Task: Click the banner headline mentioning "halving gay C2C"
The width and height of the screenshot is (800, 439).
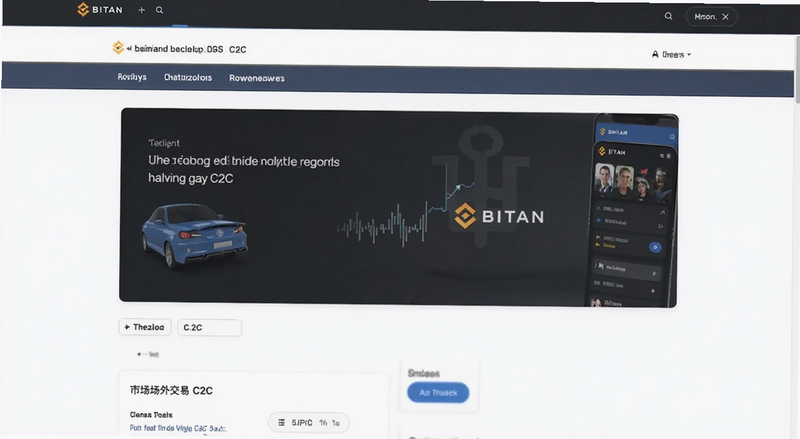Action: pyautogui.click(x=243, y=169)
